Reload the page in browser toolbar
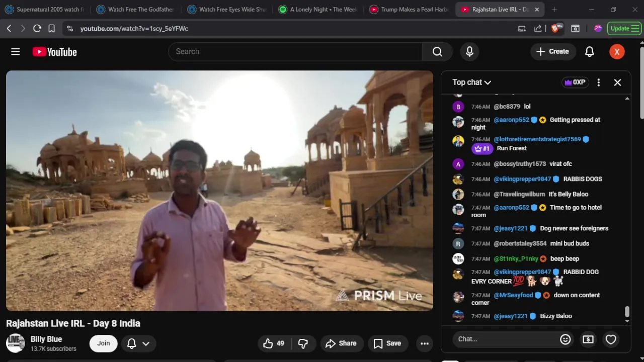Viewport: 644px width, 362px height. pyautogui.click(x=37, y=29)
